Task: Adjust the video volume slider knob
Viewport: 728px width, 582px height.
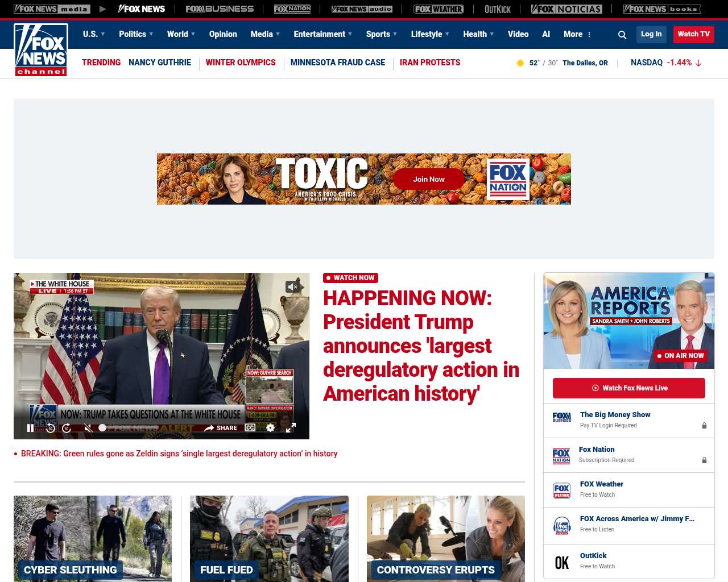Action: 102,427
